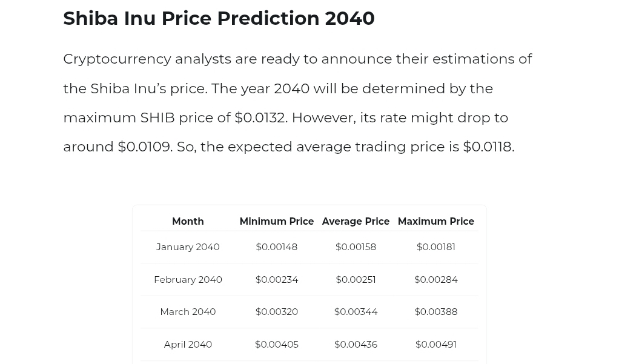The image size is (619, 364).
Task: Click February minimum price $0.00234
Action: point(276,280)
